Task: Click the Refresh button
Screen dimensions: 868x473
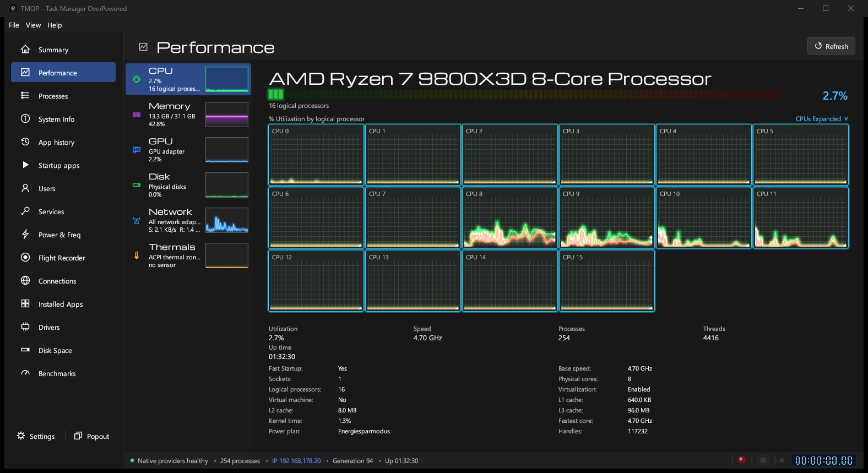Action: (x=831, y=46)
